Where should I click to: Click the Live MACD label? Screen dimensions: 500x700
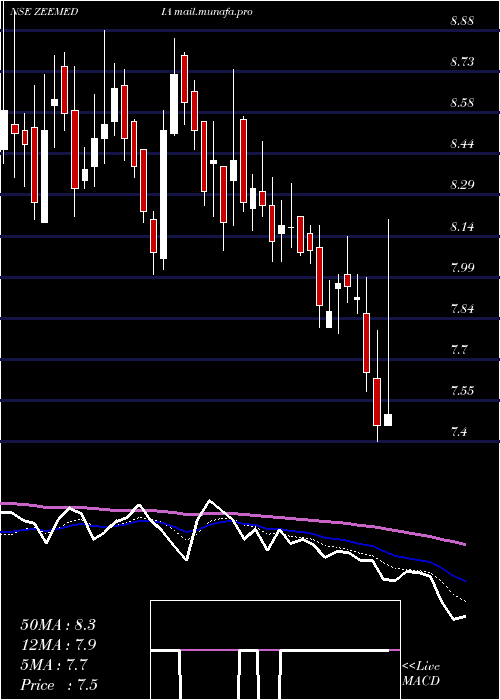pos(421,674)
